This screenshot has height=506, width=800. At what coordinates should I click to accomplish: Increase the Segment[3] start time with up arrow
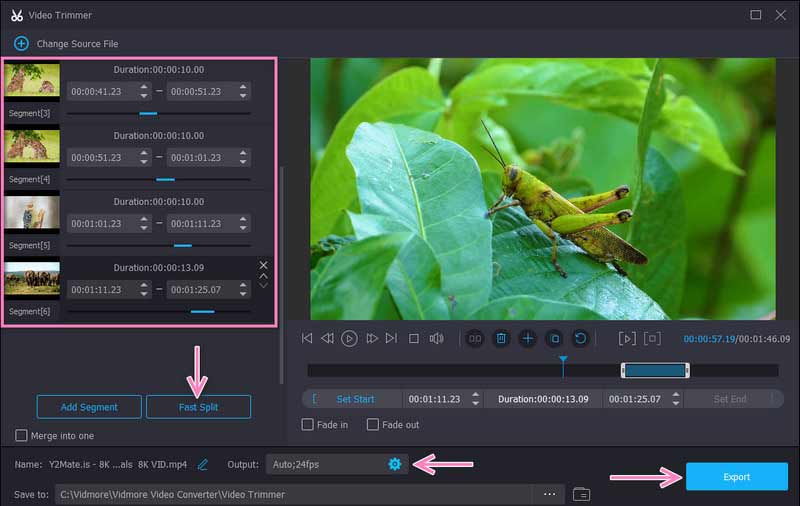point(144,87)
